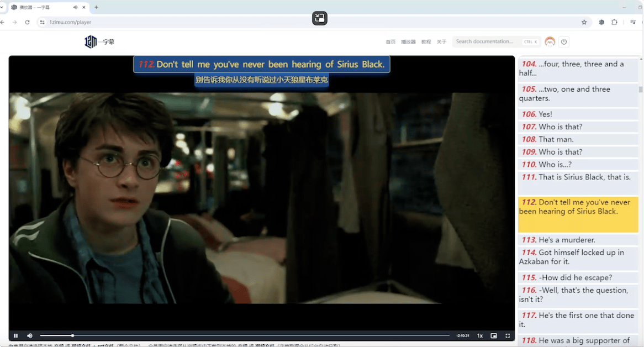Screen dimensions: 644x347
Task: Go to the 教程 page
Action: pos(426,42)
